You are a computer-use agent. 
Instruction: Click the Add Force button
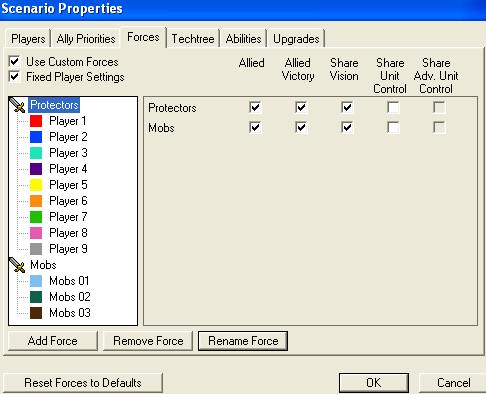coord(53,341)
